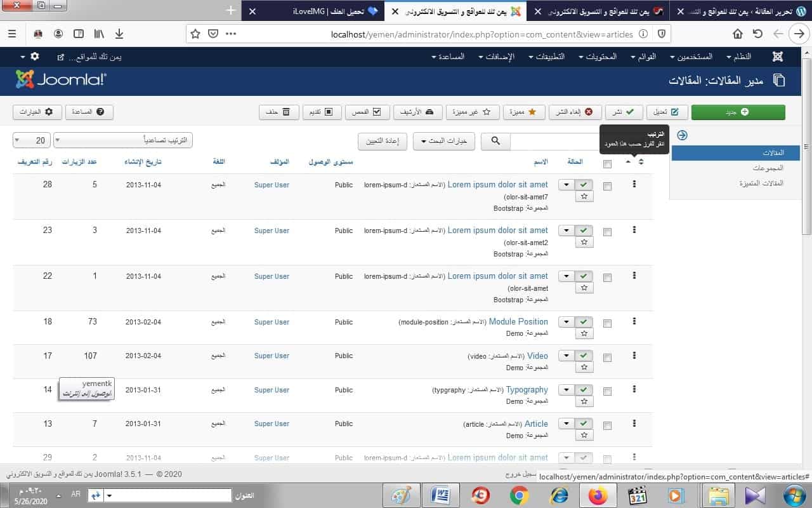Image resolution: width=812 pixels, height=508 pixels.
Task: Select the checkbox for the Module Position article
Action: [x=607, y=323]
